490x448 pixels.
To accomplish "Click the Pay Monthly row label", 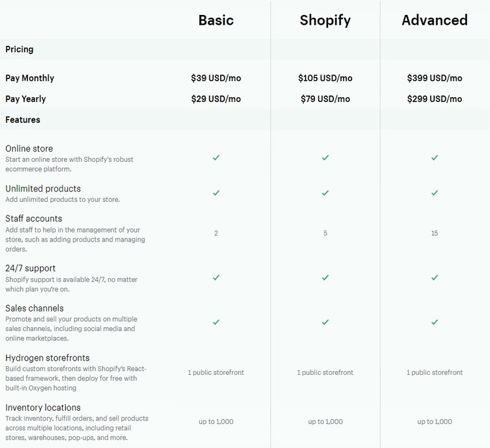I will pyautogui.click(x=30, y=78).
